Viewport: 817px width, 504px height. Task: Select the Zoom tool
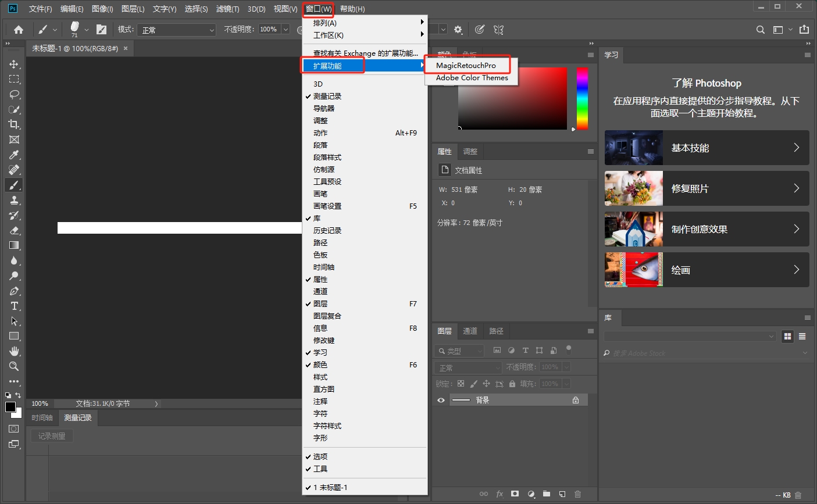pyautogui.click(x=14, y=366)
